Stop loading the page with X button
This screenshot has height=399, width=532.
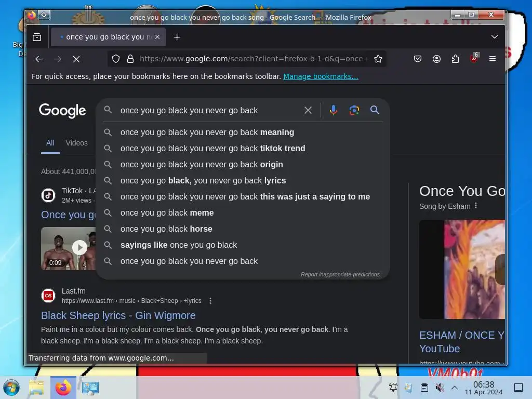(76, 59)
